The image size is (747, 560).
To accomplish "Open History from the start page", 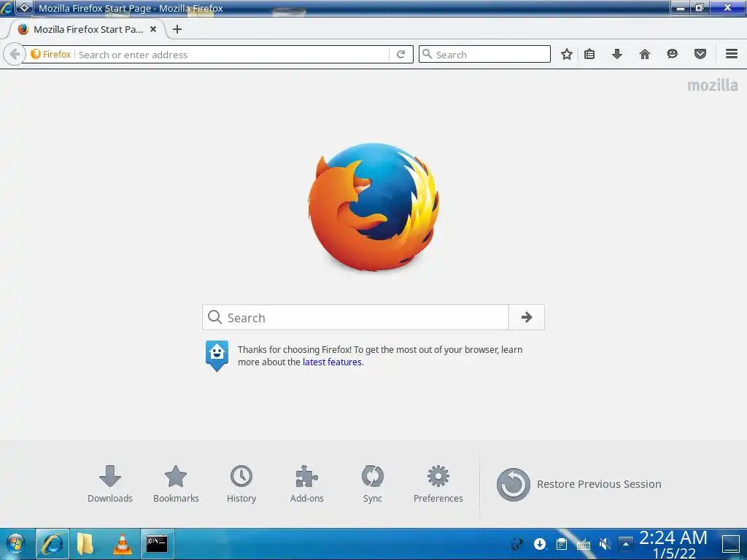I will [241, 484].
